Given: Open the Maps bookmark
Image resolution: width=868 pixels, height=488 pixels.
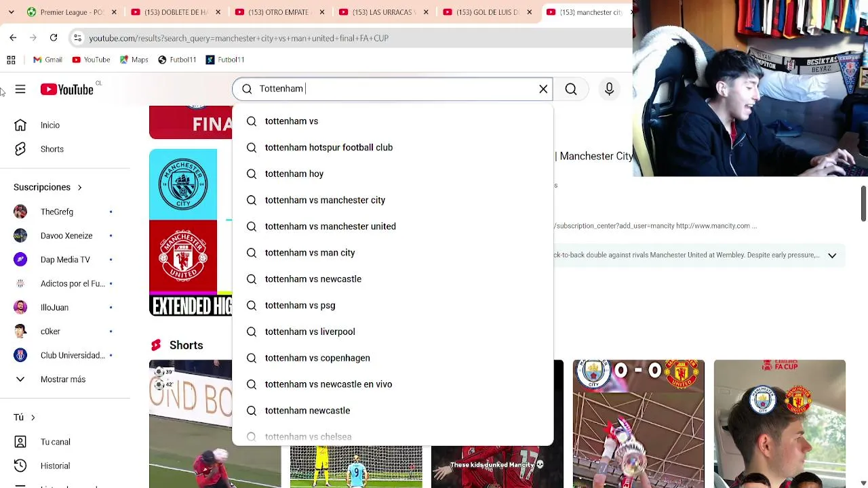Looking at the screenshot, I should [134, 60].
